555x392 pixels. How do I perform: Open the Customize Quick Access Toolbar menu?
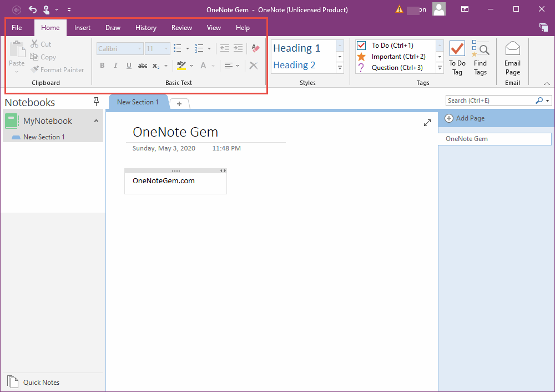69,10
